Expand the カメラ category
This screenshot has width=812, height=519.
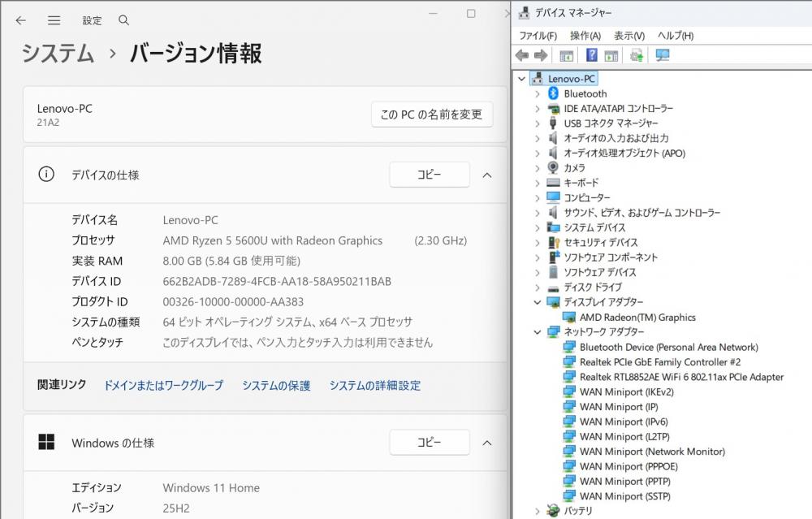[x=537, y=168]
